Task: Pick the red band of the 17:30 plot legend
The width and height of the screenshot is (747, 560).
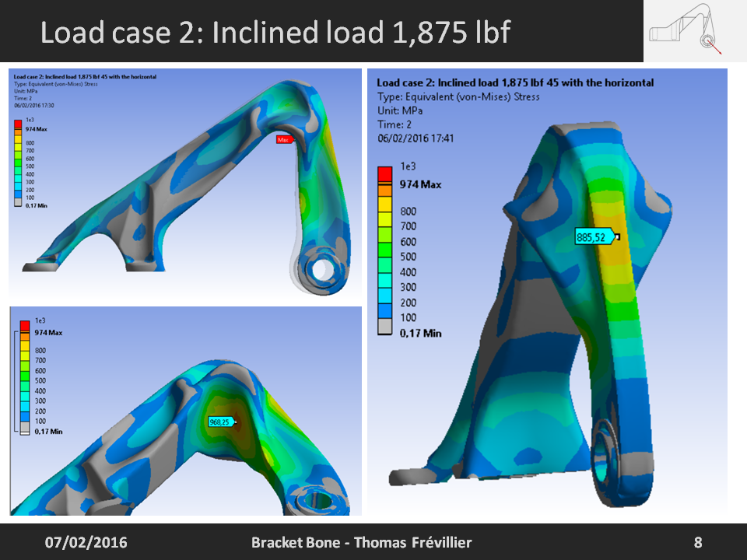Action: pos(18,124)
